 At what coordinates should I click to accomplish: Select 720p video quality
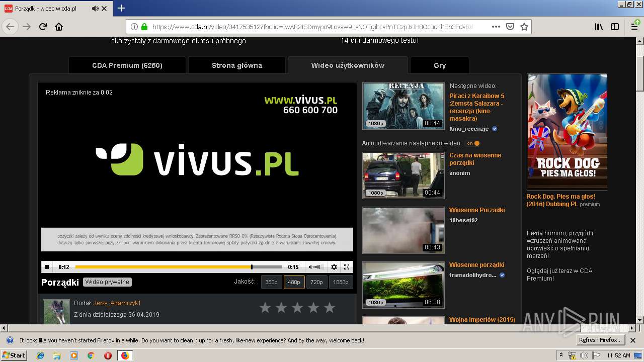pyautogui.click(x=316, y=282)
